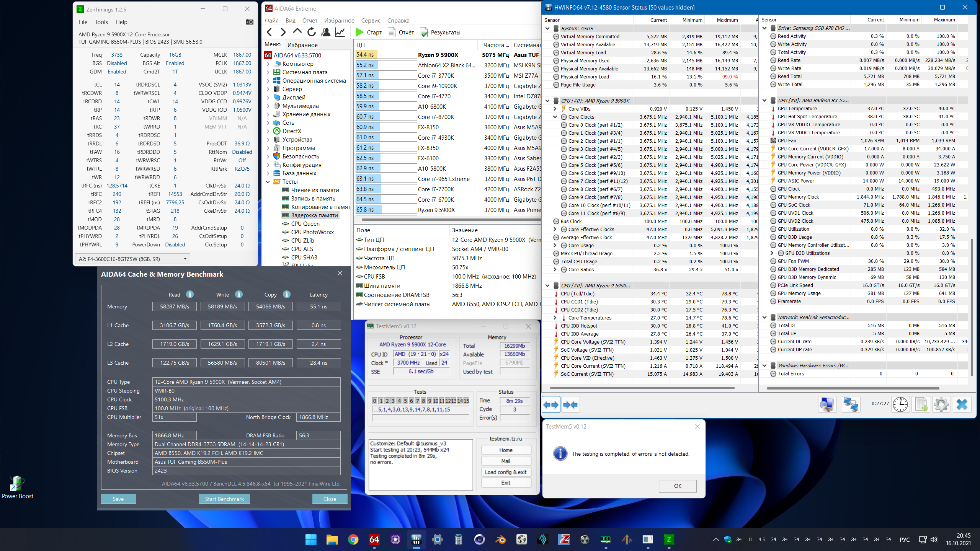Collapse the System: ASUS sensor group

[x=547, y=28]
